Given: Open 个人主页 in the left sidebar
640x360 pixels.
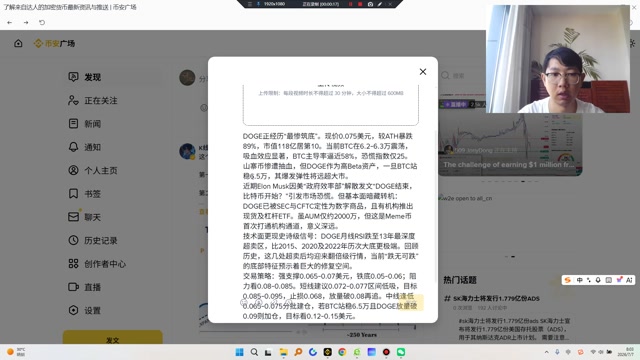Looking at the screenshot, I should pos(113,170).
